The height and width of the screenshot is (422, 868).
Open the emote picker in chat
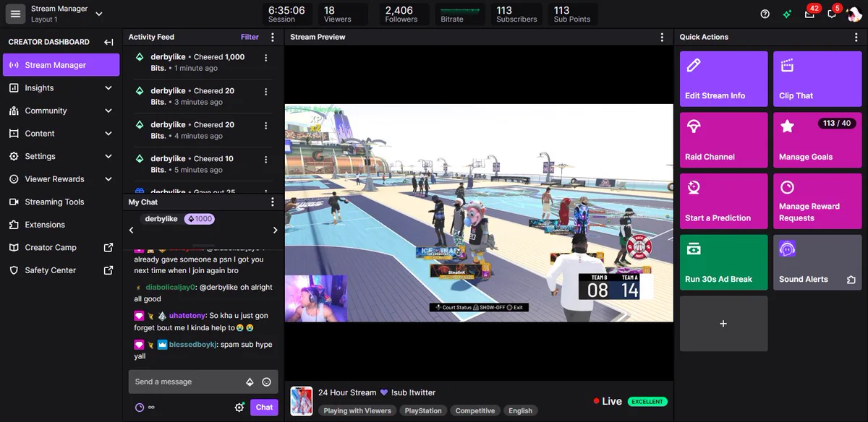tap(266, 382)
